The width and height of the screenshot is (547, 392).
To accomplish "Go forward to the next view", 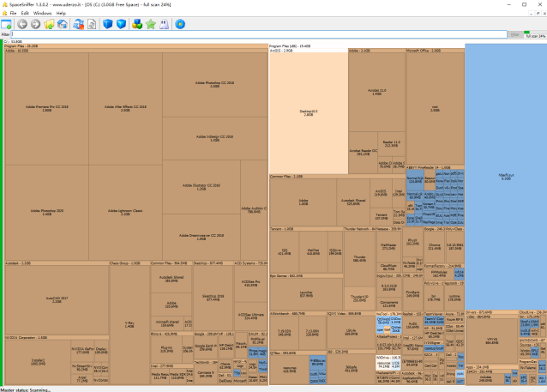I will click(x=36, y=24).
